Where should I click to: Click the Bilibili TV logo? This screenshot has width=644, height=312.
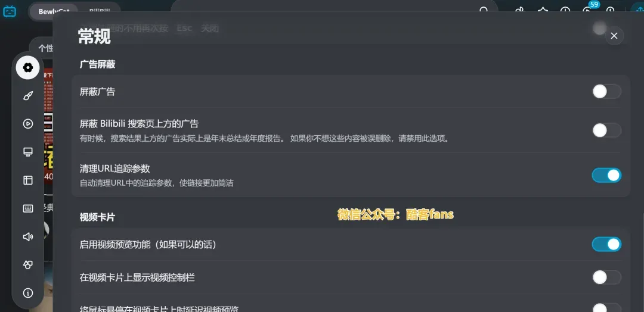pyautogui.click(x=10, y=11)
